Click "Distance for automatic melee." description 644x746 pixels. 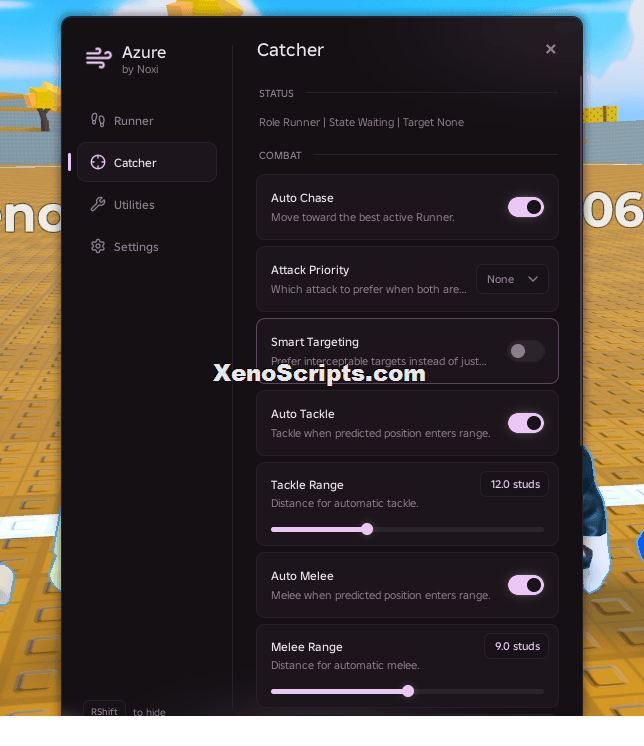coord(345,665)
